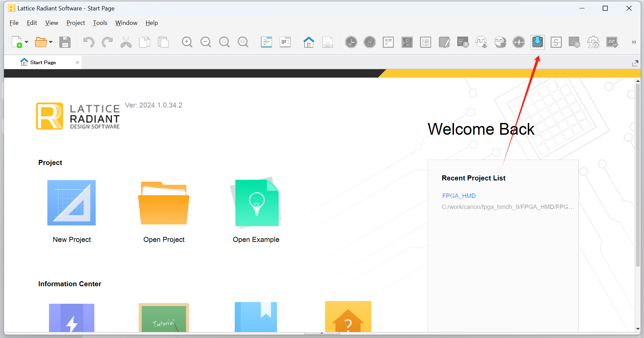Viewport: 644px width, 338px height.
Task: Open the Timing Analyzer report-clock icon
Action: tap(463, 42)
